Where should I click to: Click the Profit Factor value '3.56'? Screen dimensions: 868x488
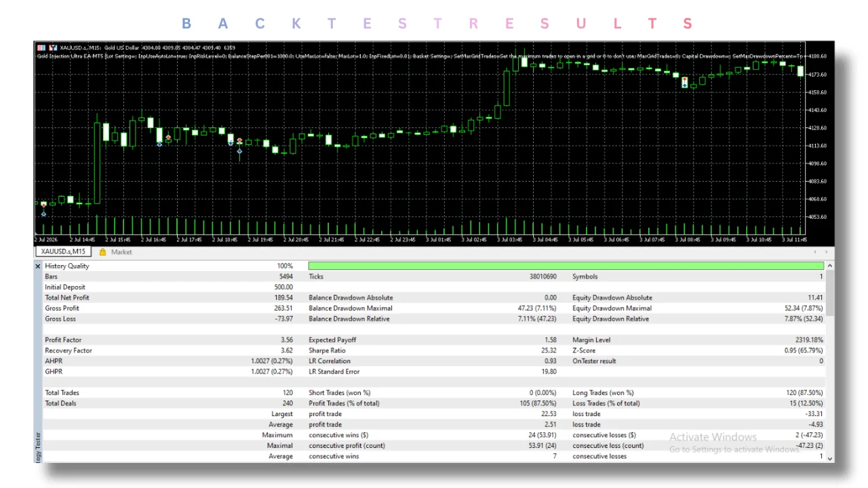pyautogui.click(x=287, y=340)
